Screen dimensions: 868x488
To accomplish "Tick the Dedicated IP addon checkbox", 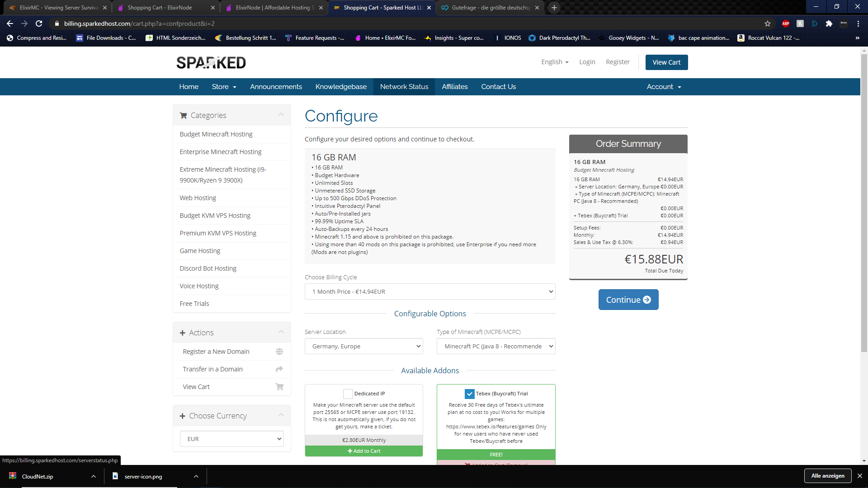I will (348, 394).
